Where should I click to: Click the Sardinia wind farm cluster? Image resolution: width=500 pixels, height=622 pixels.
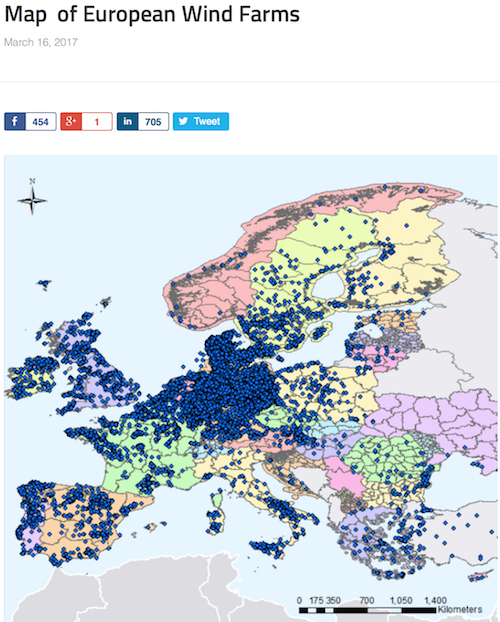[215, 520]
